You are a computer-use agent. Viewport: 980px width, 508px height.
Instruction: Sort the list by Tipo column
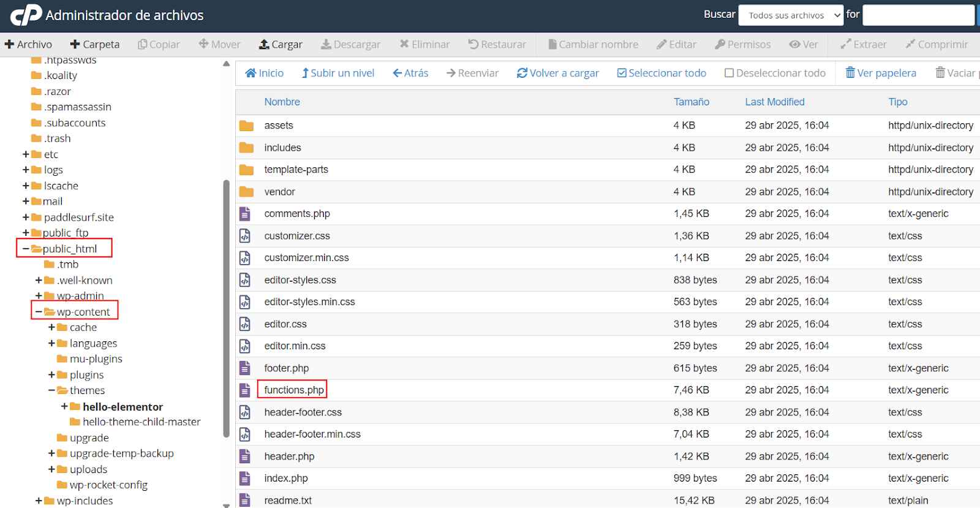[x=898, y=102]
